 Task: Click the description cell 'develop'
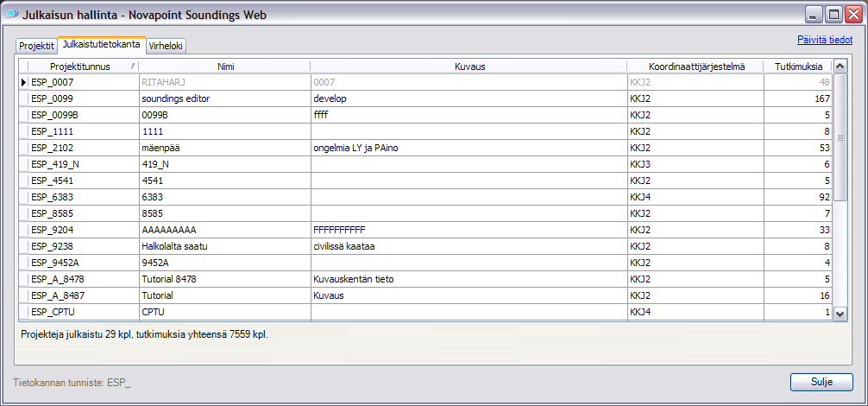click(469, 98)
